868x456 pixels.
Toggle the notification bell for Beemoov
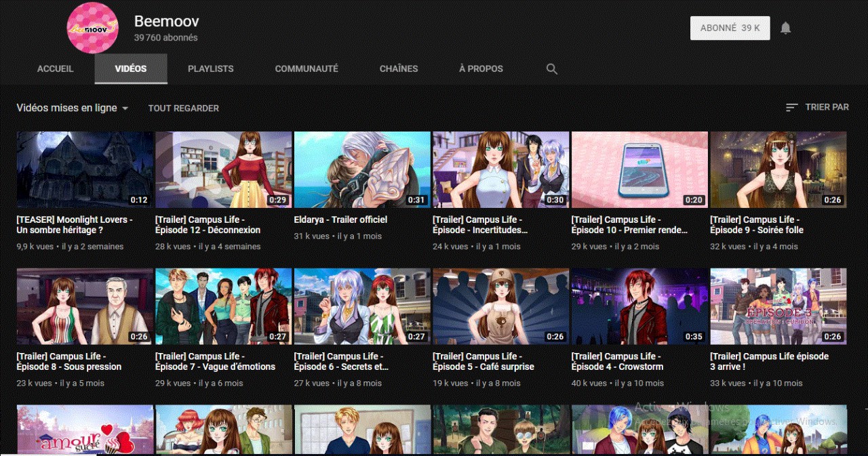pyautogui.click(x=785, y=28)
